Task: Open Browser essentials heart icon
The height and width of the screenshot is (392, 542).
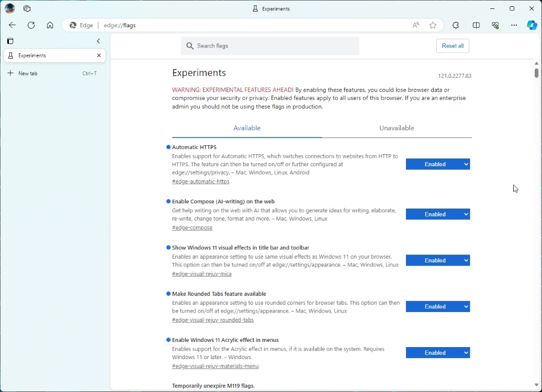Action: [x=495, y=25]
